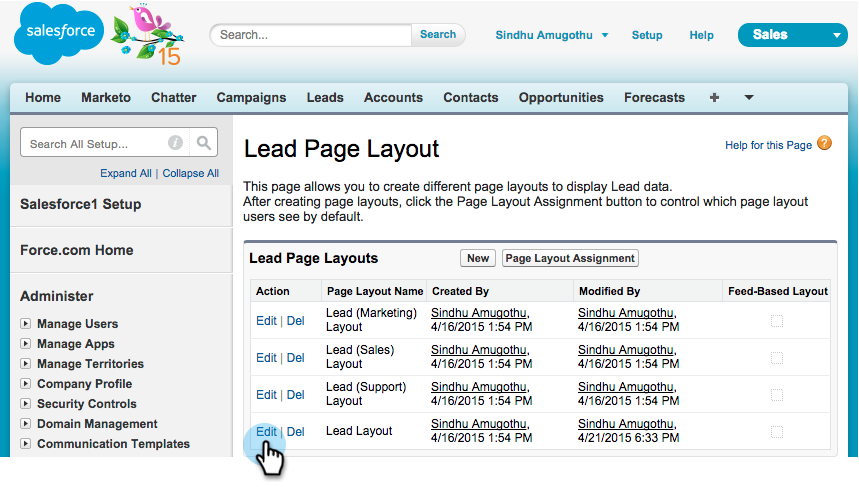
Task: Click the bird 15 seasonal logo
Action: click(148, 34)
